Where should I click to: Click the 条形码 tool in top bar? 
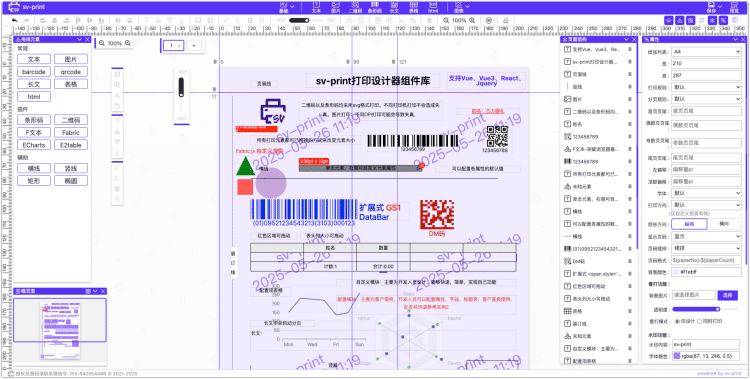click(x=375, y=7)
